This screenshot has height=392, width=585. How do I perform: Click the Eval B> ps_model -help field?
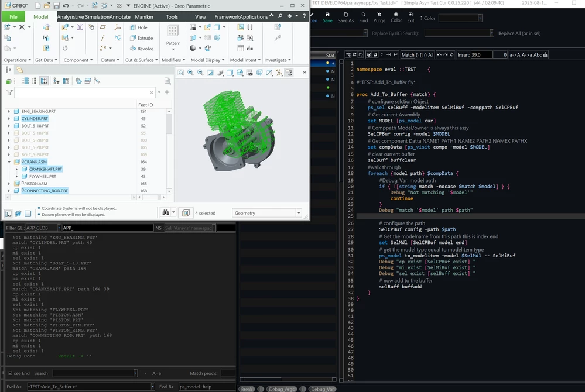pyautogui.click(x=207, y=386)
